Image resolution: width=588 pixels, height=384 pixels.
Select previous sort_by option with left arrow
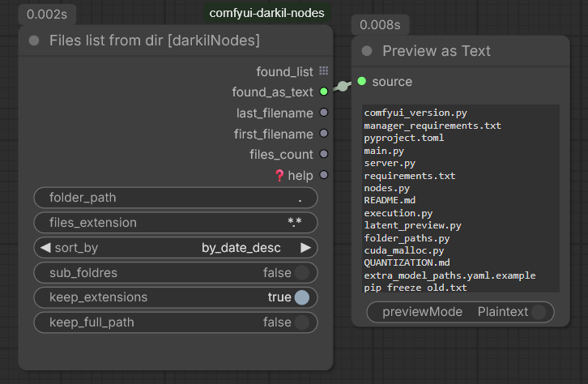click(x=45, y=248)
